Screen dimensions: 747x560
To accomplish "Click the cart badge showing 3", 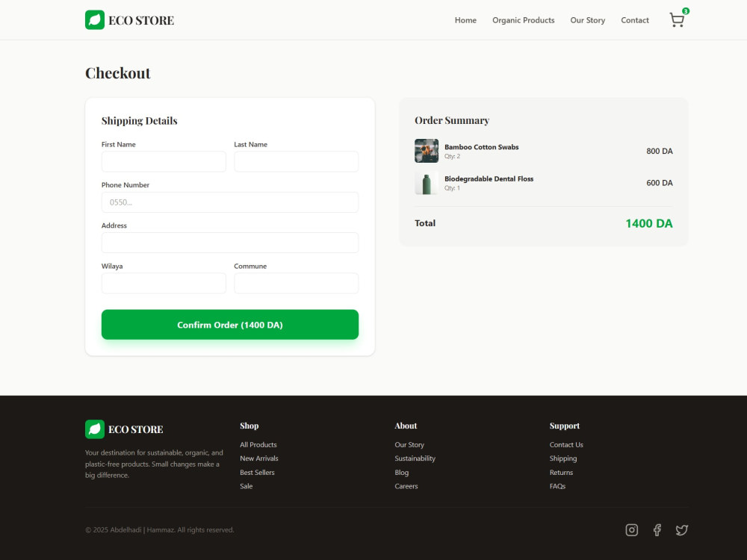I will [686, 11].
